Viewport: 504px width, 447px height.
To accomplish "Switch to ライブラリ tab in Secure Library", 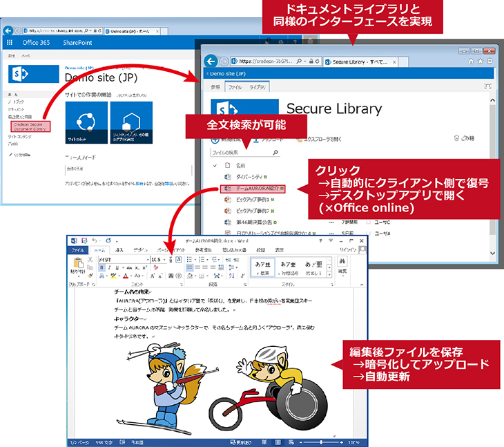I will 258,87.
